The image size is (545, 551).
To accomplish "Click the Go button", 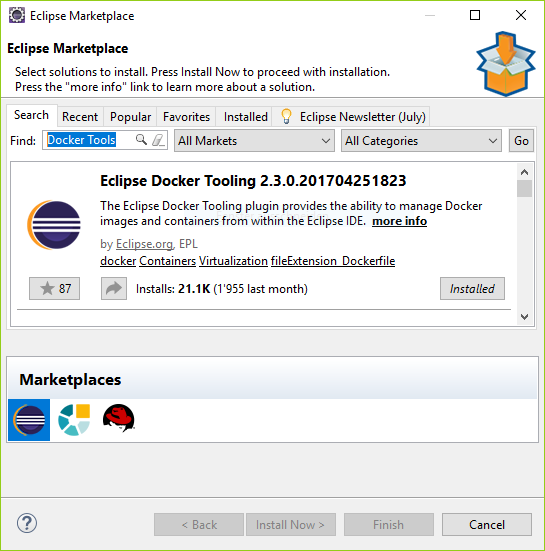I will [x=521, y=141].
